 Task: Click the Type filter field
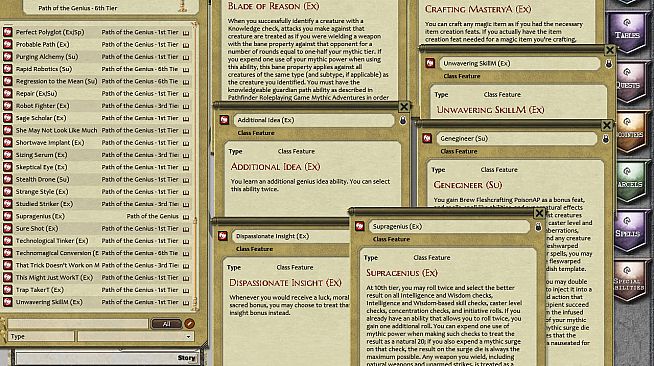click(41, 336)
